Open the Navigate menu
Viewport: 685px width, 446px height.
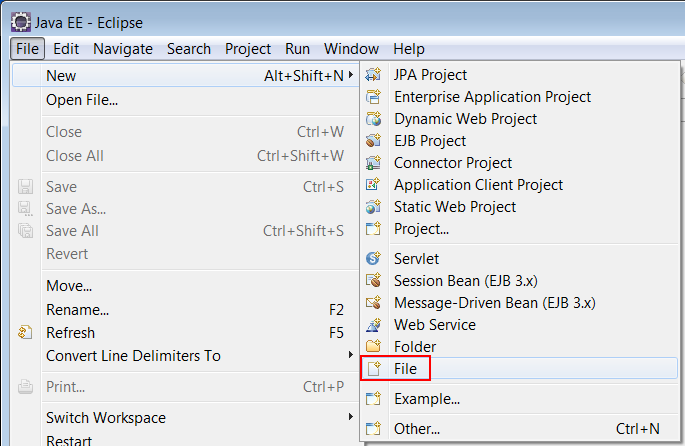pos(123,48)
